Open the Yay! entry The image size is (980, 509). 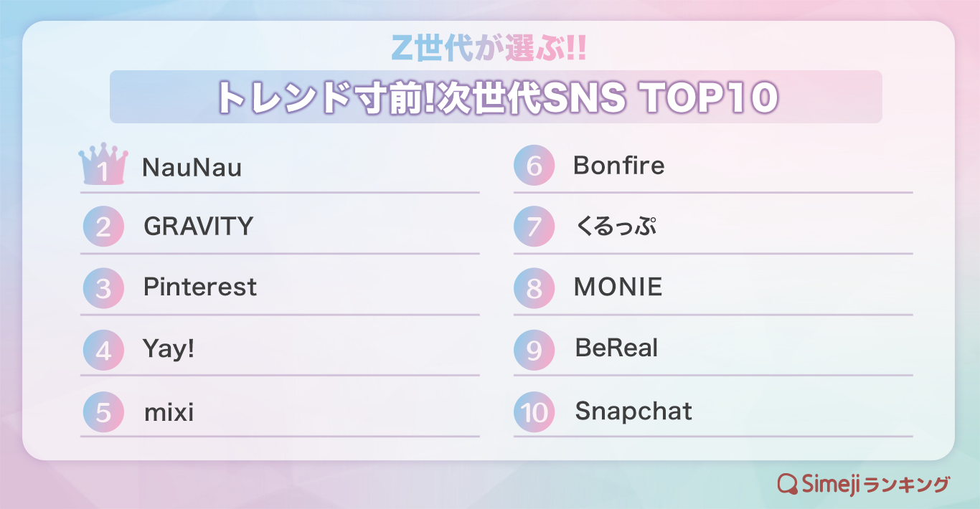pos(169,350)
